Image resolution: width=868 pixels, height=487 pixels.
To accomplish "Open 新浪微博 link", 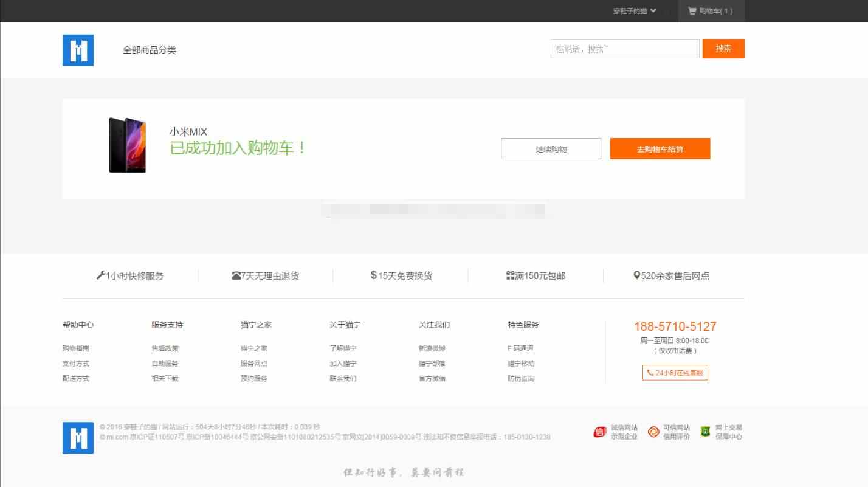I will click(x=432, y=348).
